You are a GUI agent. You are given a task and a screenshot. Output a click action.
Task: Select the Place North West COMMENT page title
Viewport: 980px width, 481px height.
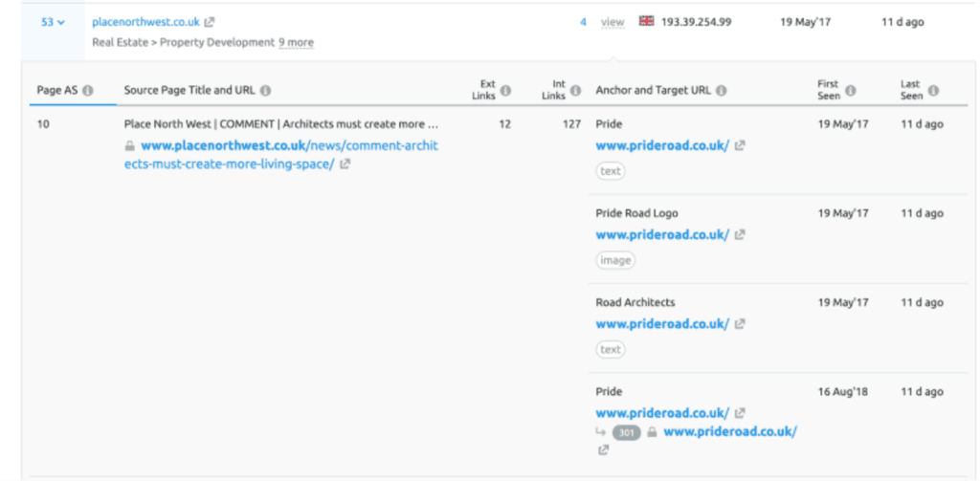pyautogui.click(x=281, y=124)
